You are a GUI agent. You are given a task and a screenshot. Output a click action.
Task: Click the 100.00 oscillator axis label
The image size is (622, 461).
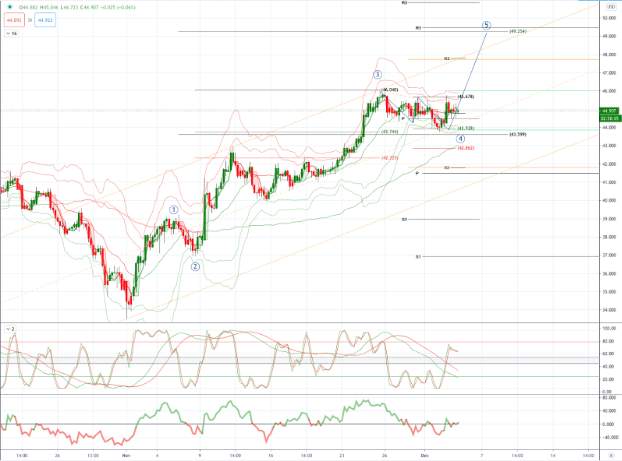(x=609, y=328)
